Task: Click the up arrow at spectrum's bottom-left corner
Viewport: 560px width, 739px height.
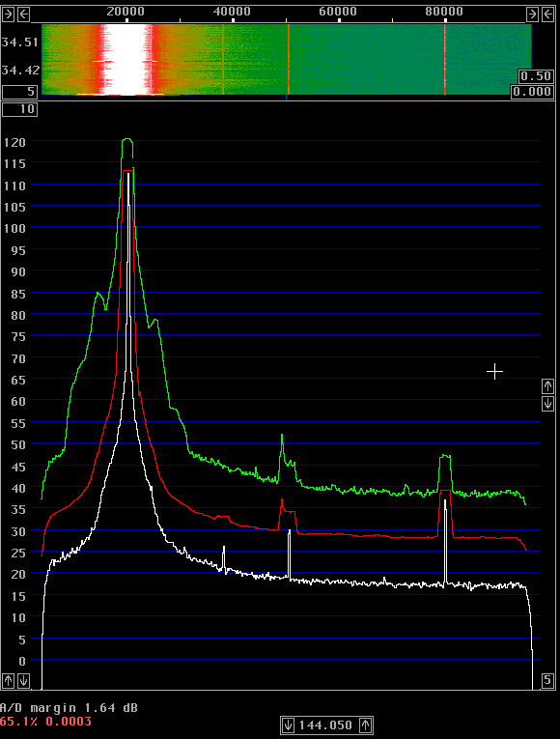Action: (x=8, y=681)
